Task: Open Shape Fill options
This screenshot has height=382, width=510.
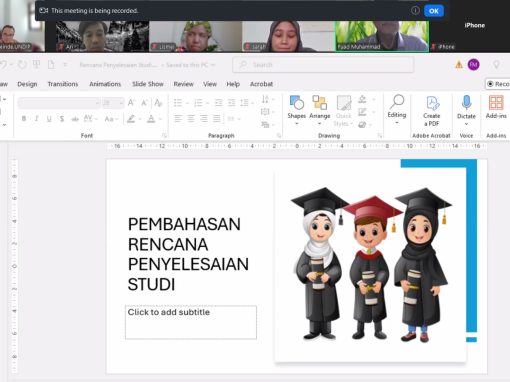Action: (x=366, y=99)
